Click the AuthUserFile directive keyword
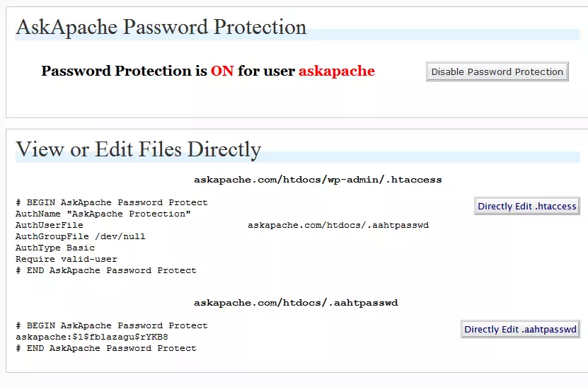This screenshot has height=387, width=588. tap(50, 225)
